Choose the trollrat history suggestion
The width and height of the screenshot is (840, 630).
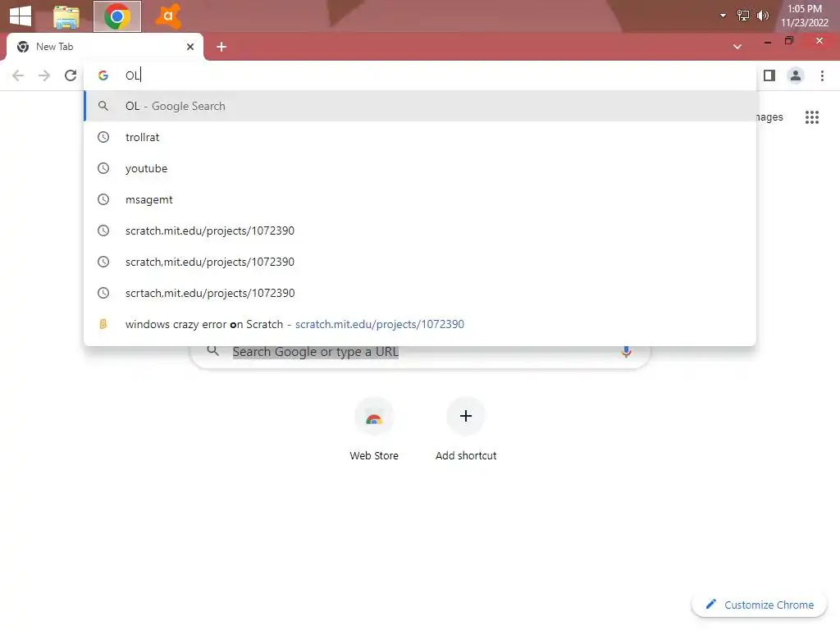click(x=420, y=137)
